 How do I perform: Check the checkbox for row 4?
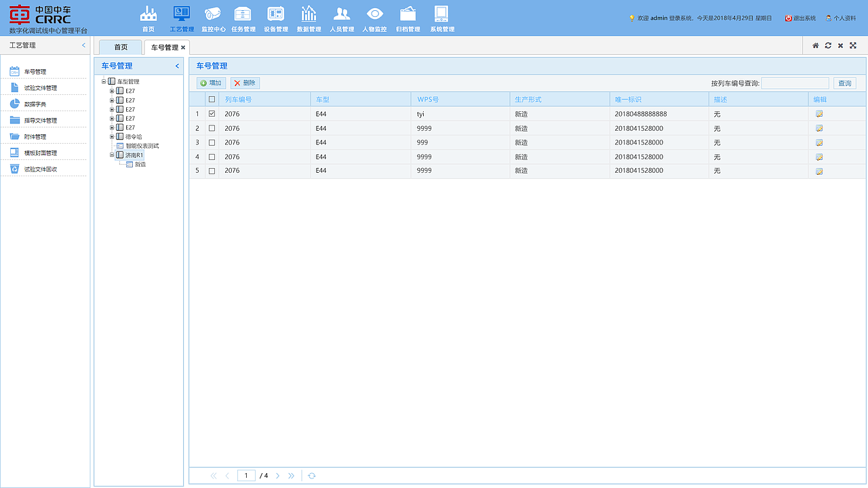212,157
